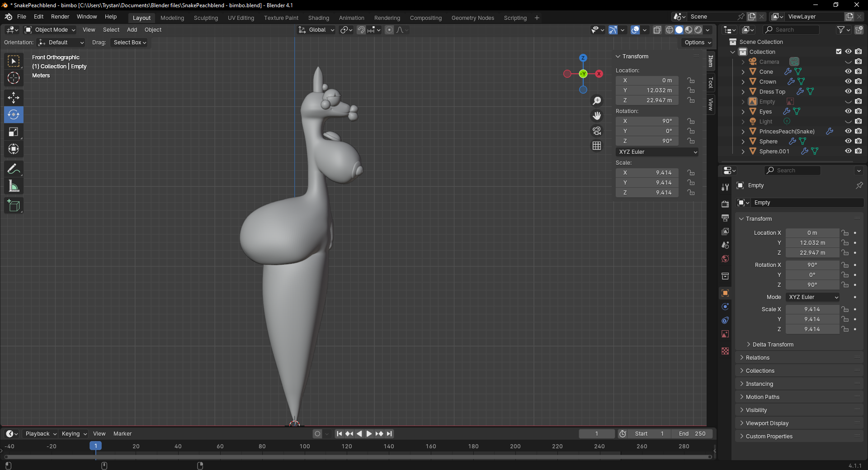Click the timeline horizontal scrollbar
The image size is (868, 470).
357,457
